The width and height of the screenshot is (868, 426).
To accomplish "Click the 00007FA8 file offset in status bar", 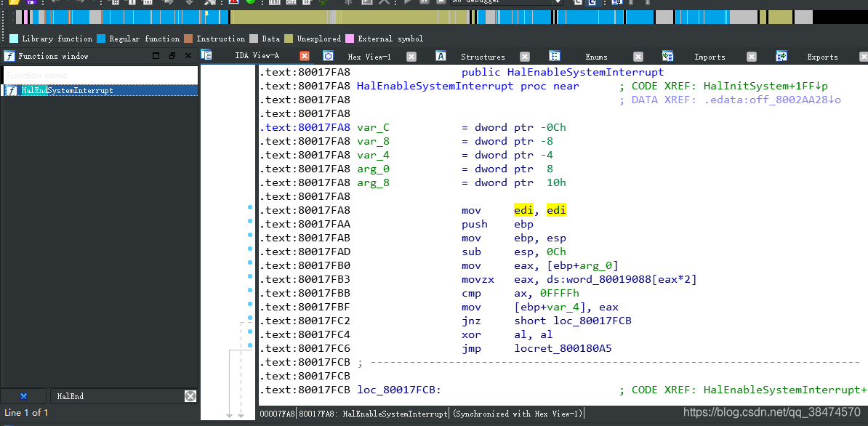I will (x=278, y=414).
